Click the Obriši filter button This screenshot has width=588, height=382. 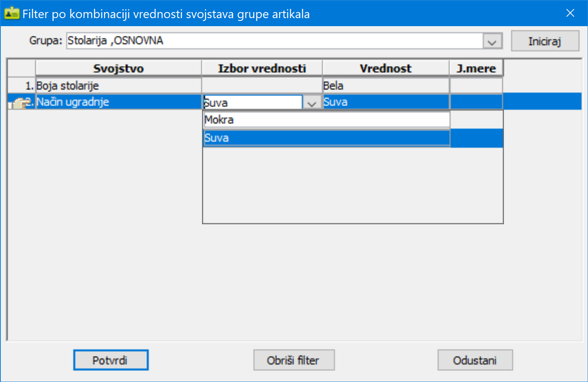[294, 360]
